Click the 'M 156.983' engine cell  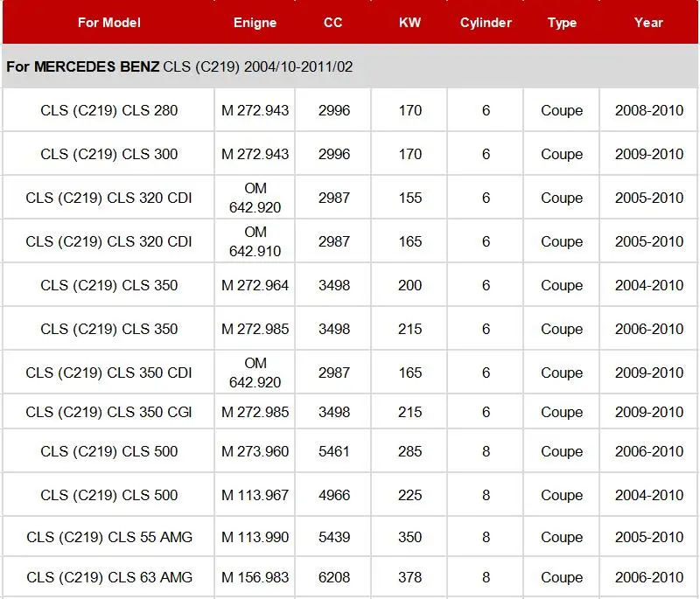[255, 576]
